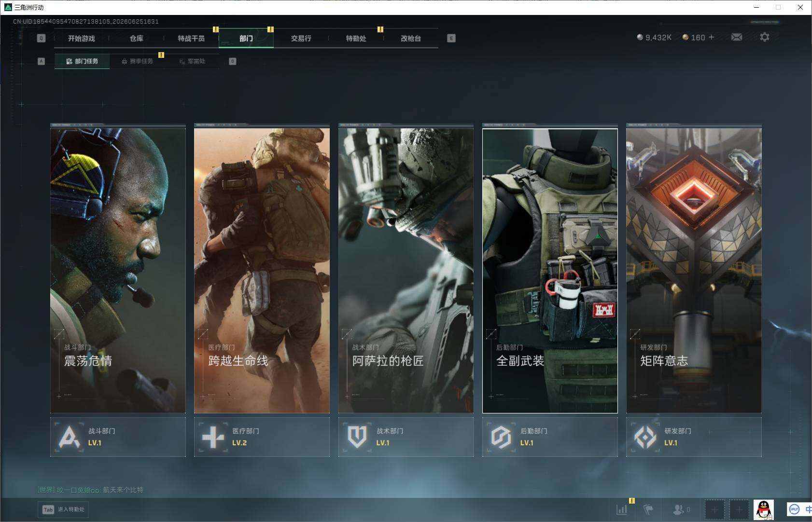Click the 战术部门 shield emblem icon
The width and height of the screenshot is (812, 522).
357,437
